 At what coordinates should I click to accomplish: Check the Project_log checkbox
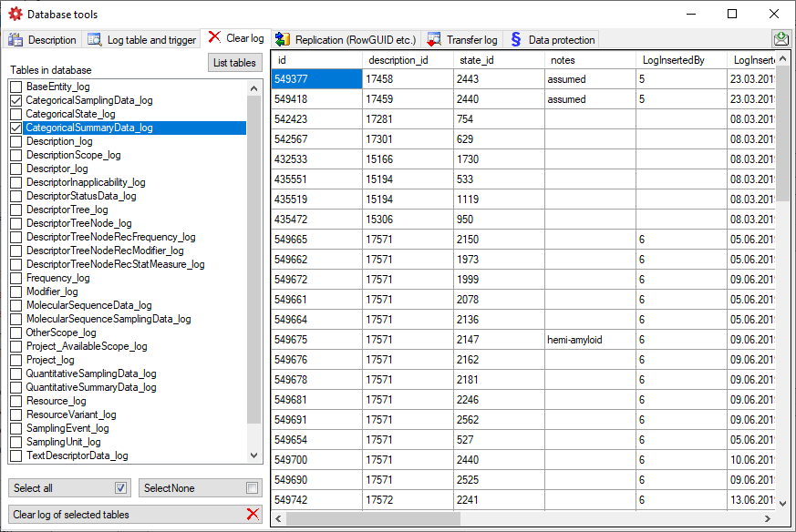tap(16, 360)
